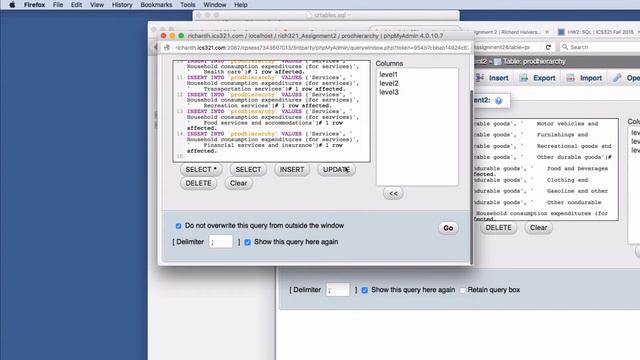640x360 pixels.
Task: Click inside the SQL query text area
Action: 271,111
